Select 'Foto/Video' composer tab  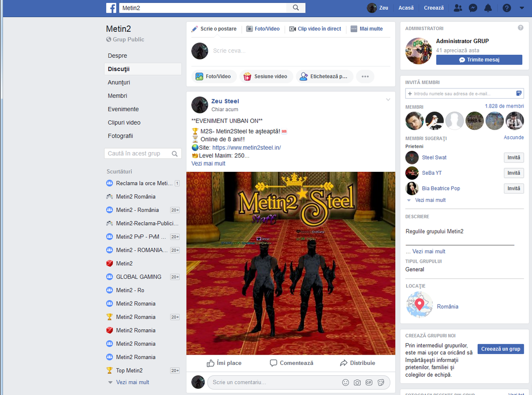263,29
